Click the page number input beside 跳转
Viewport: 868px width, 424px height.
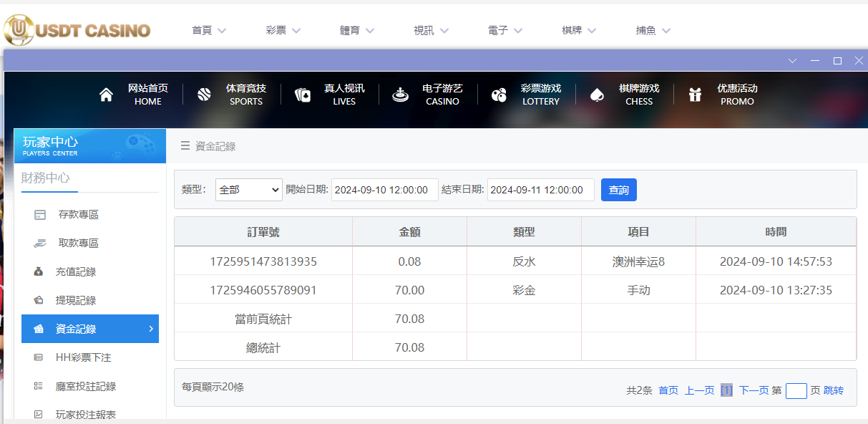(796, 390)
